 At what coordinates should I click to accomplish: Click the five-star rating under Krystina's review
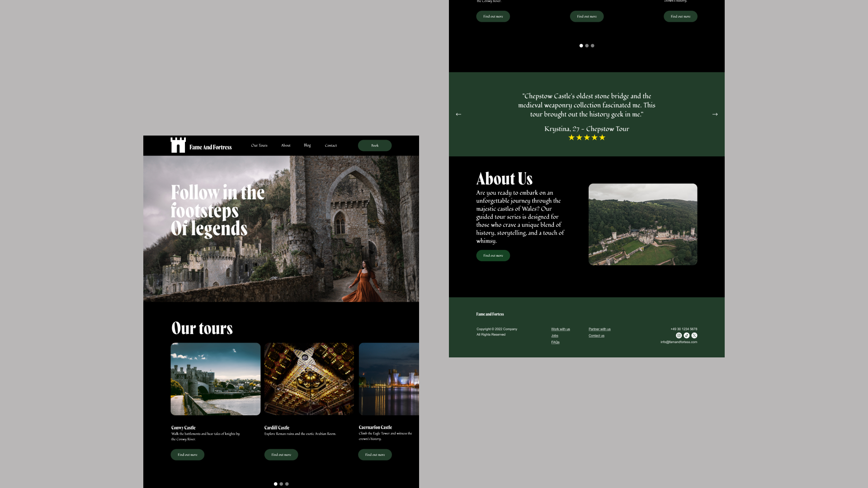586,138
